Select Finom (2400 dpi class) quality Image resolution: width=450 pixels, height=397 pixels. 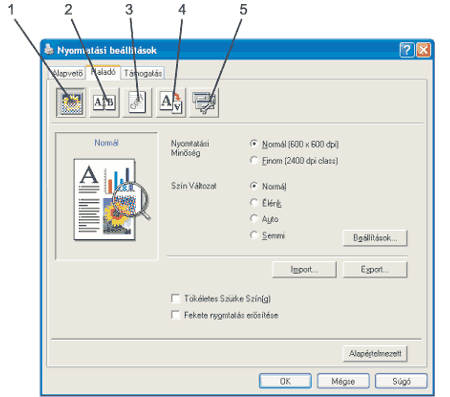point(254,160)
